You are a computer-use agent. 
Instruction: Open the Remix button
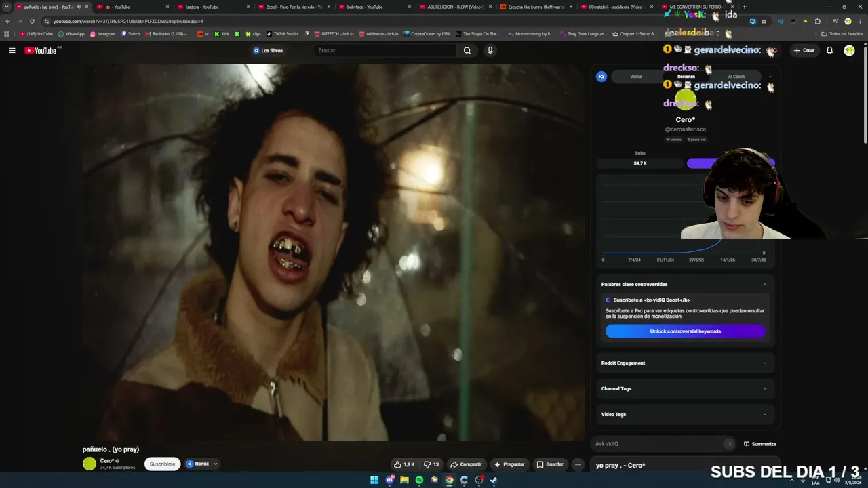198,464
